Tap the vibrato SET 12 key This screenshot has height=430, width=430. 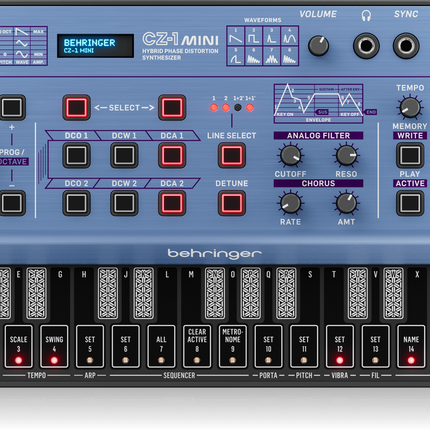[340, 347]
